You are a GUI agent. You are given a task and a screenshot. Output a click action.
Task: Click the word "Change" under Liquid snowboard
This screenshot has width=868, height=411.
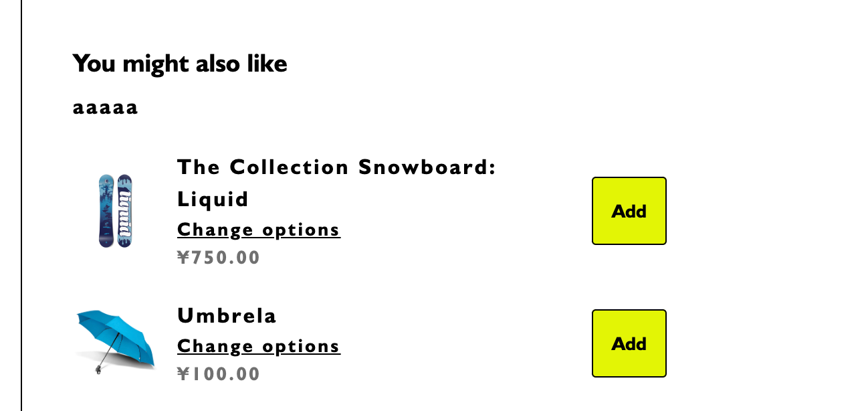(x=215, y=230)
